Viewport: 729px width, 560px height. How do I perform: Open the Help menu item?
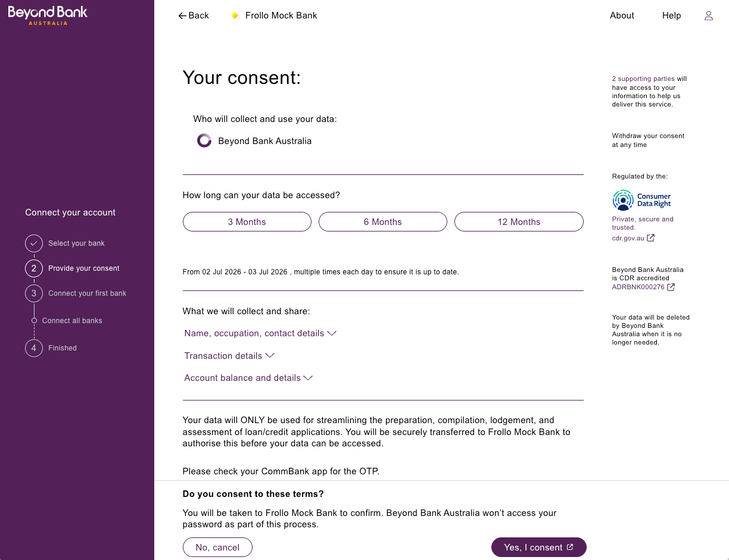click(671, 15)
